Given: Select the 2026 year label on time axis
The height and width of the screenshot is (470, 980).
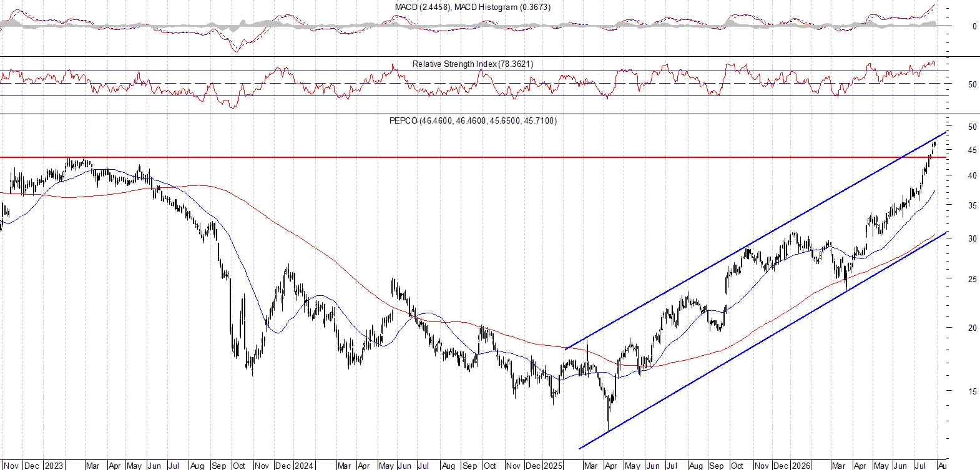Looking at the screenshot, I should 801,466.
